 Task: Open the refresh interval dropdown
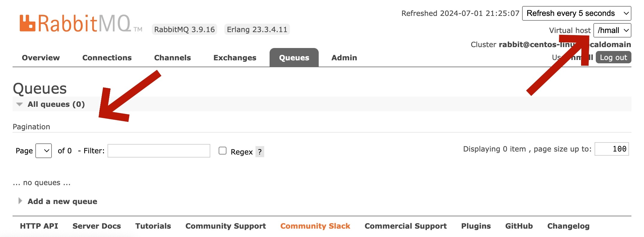coord(576,13)
